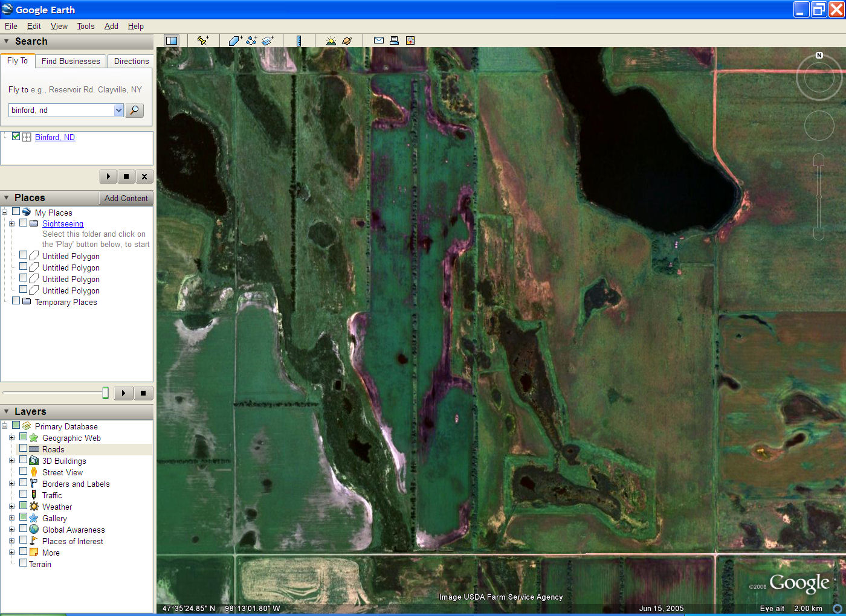This screenshot has height=616, width=846.
Task: Add a polygon toolbar icon
Action: [x=235, y=40]
